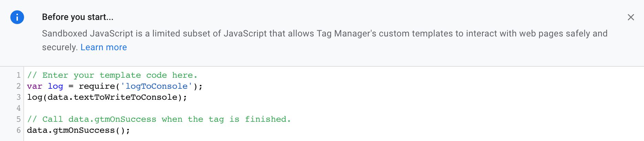Select line number 3 in gutter
This screenshot has width=644, height=141.
click(x=19, y=97)
